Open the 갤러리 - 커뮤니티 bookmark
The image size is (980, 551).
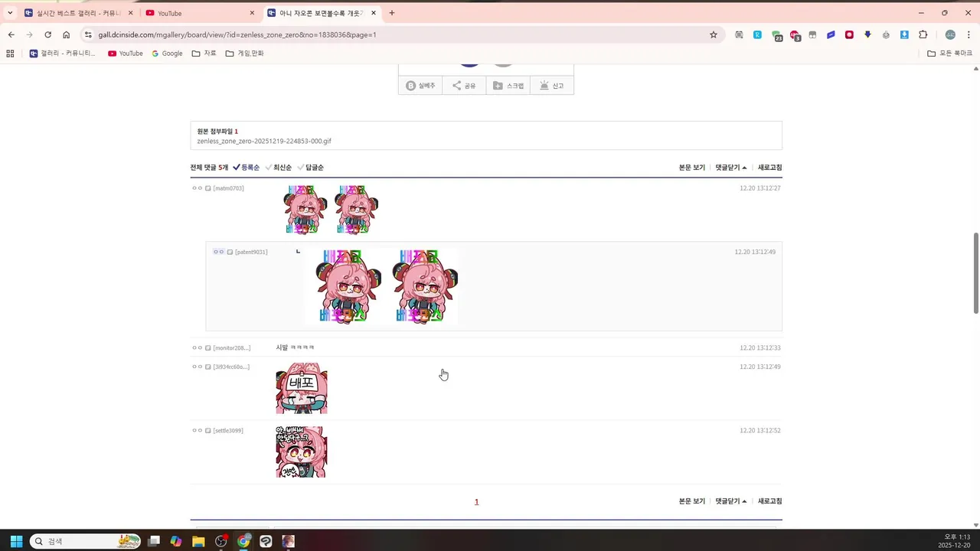point(63,54)
